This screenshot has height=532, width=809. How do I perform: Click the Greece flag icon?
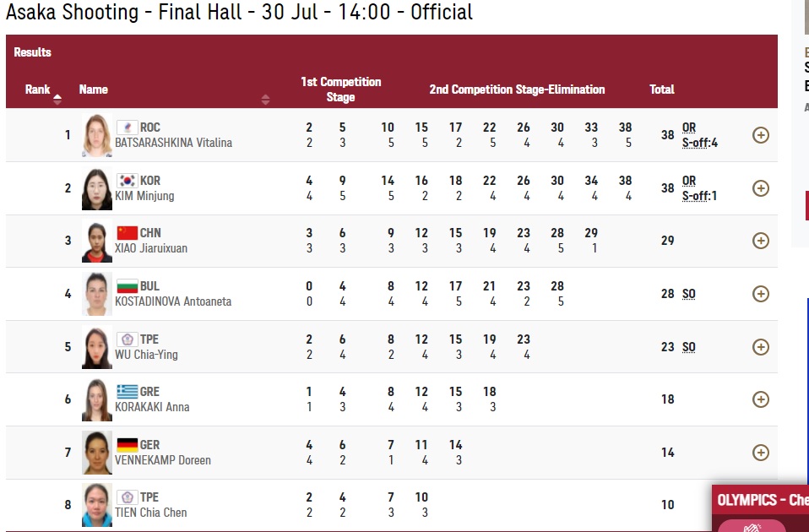[x=127, y=392]
